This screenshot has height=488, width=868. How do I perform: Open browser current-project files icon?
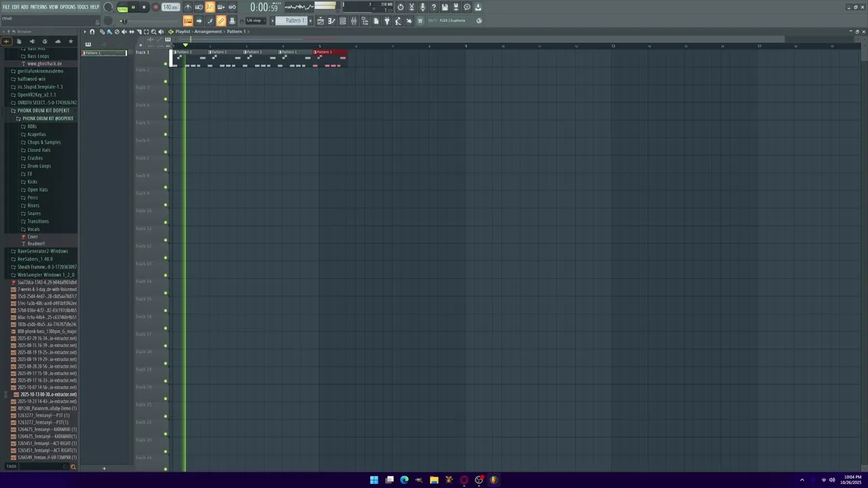19,41
